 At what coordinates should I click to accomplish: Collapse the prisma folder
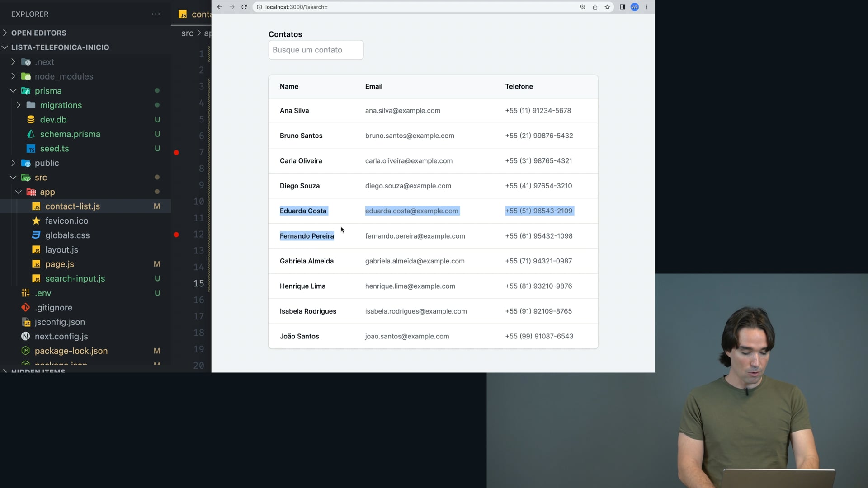[47, 91]
